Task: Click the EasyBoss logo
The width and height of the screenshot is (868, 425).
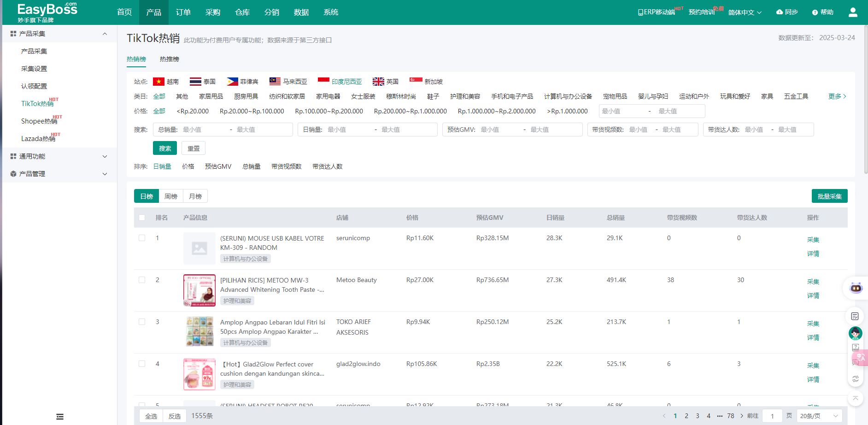Action: 47,12
